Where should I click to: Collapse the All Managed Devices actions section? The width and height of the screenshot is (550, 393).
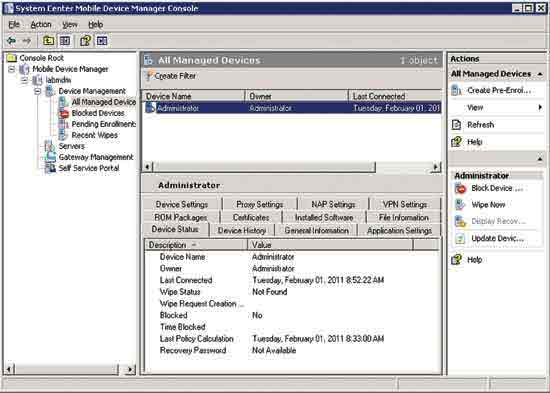coord(540,74)
